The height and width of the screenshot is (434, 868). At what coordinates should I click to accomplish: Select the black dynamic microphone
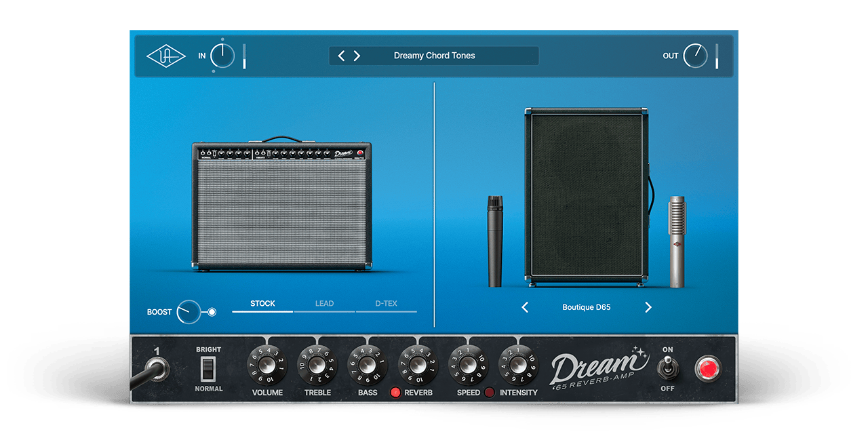coord(495,241)
